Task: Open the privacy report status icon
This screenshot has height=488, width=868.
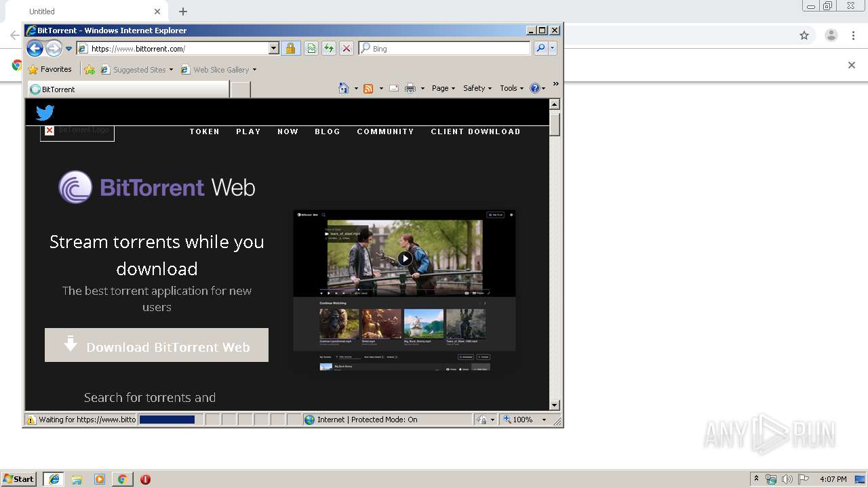Action: pyautogui.click(x=481, y=420)
